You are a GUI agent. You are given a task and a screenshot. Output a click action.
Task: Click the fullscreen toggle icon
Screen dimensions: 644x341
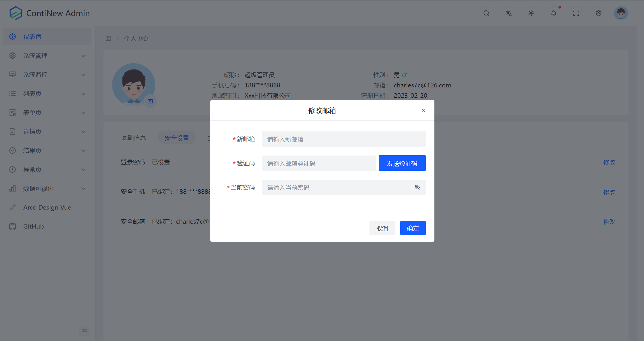pos(576,13)
